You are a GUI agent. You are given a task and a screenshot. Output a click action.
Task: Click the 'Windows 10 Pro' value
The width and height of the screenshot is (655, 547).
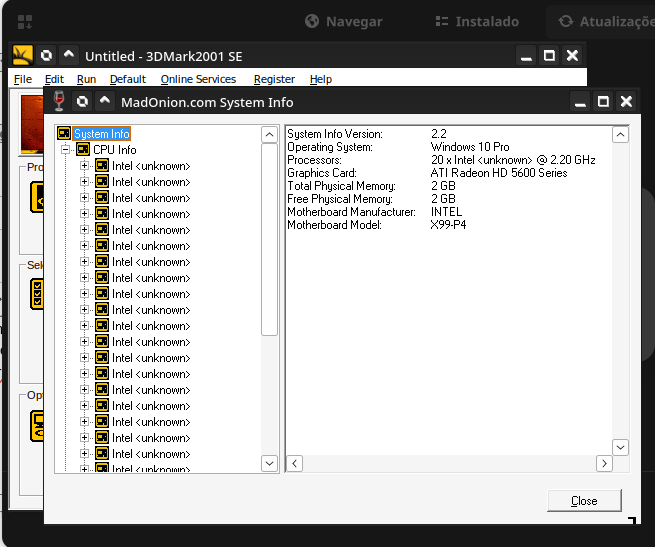point(470,147)
